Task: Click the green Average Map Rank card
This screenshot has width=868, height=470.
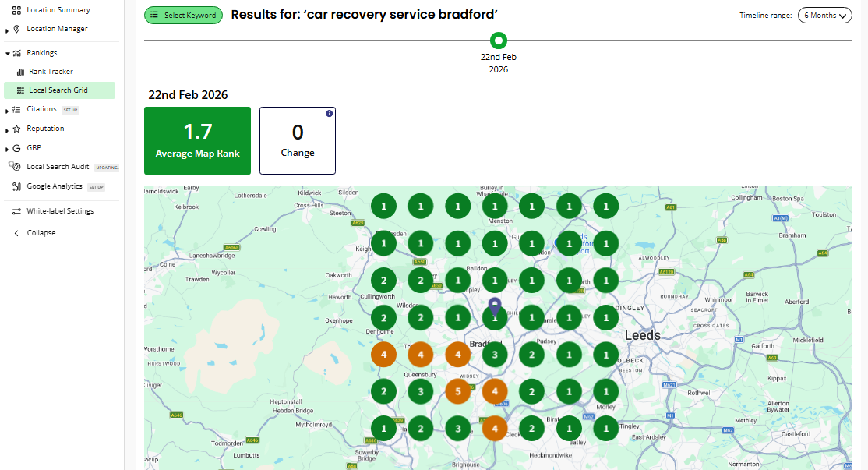Action: [197, 140]
